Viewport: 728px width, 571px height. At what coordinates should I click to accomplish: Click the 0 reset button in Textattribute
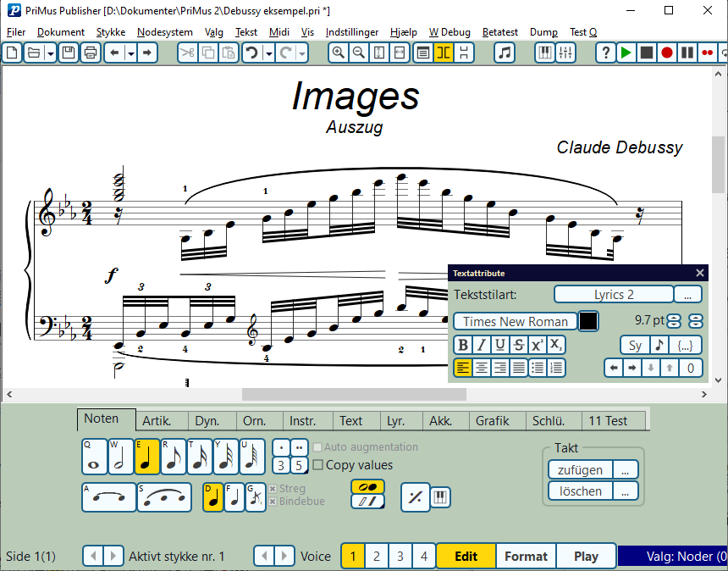coord(691,368)
